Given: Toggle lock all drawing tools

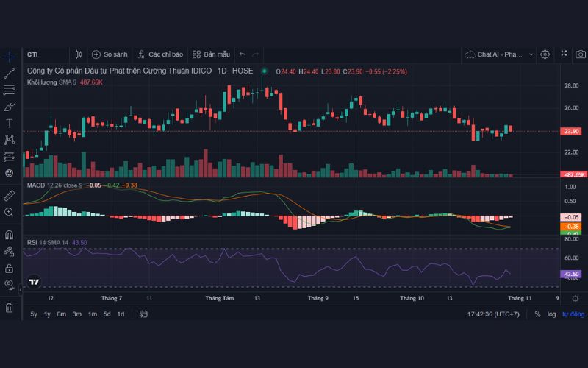Looking at the screenshot, I should 9,269.
